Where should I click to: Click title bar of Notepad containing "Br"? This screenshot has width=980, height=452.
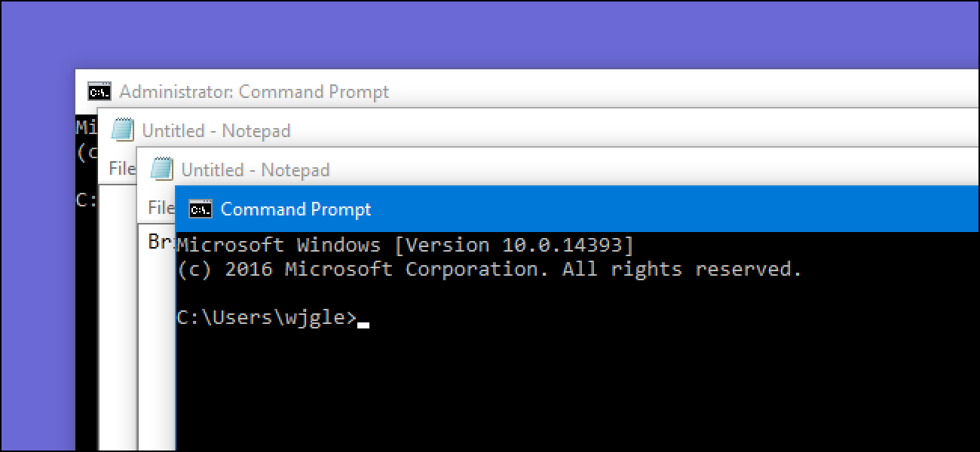[256, 169]
